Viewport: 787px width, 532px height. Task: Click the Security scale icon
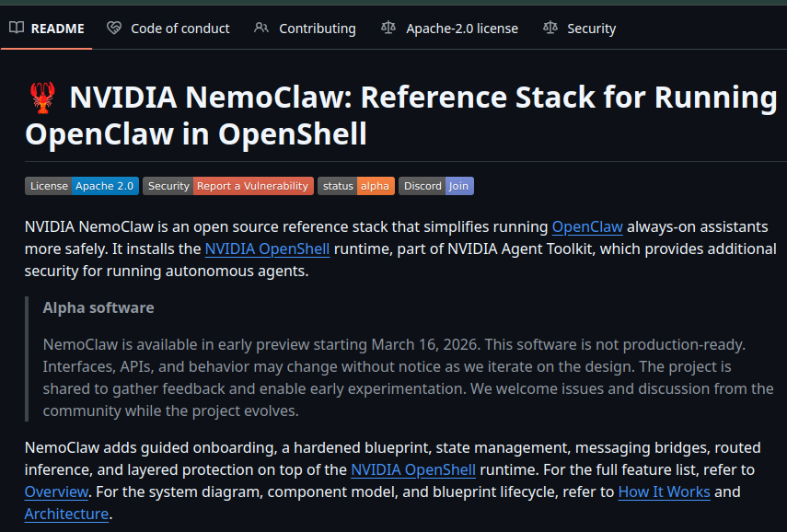(x=550, y=29)
